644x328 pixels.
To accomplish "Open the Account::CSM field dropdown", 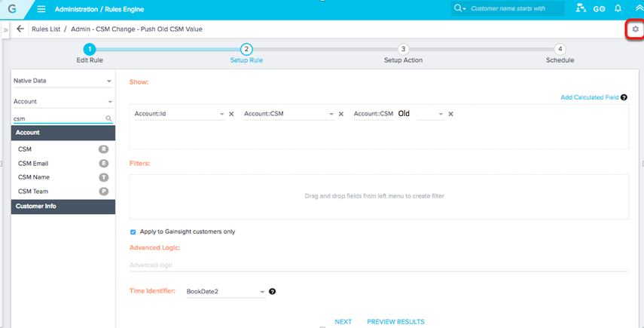I will tap(289, 114).
